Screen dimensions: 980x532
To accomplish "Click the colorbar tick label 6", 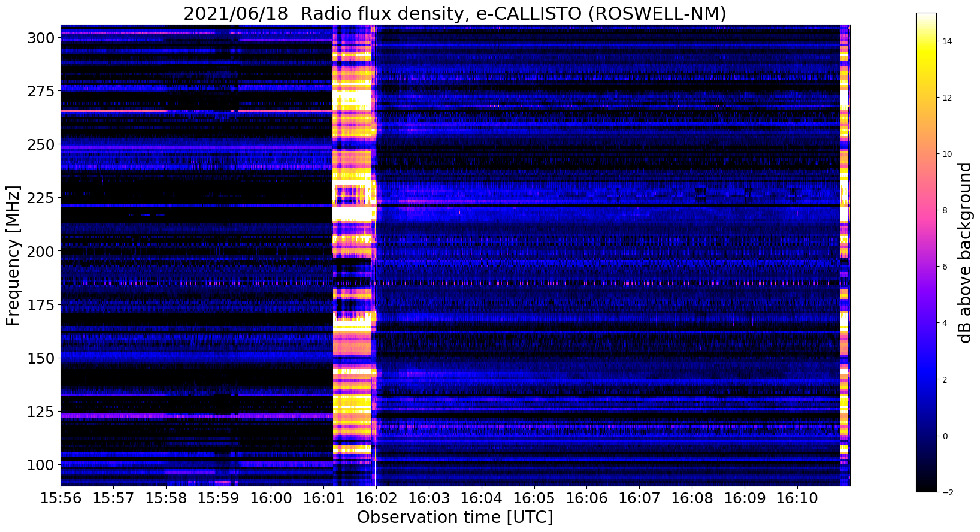I will [x=945, y=267].
